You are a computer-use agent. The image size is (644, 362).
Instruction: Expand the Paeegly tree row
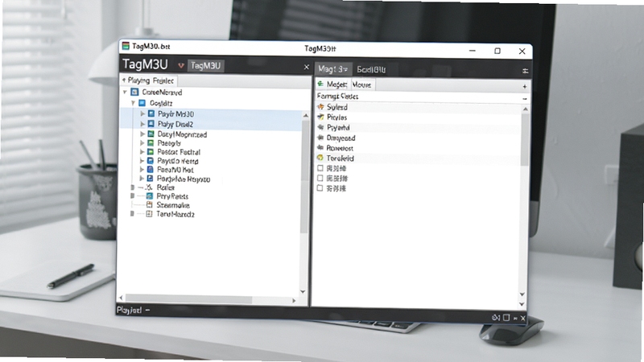(x=142, y=143)
